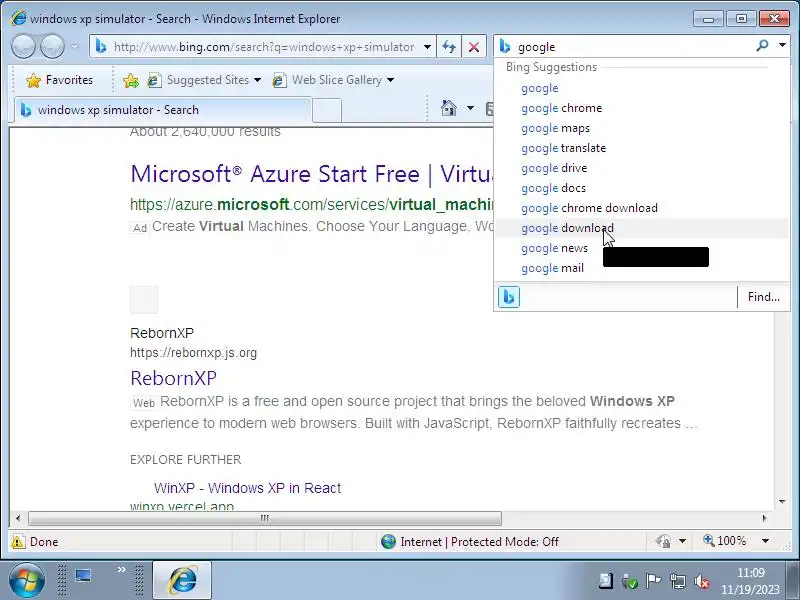Select suggestion google chrome download
800x600 pixels.
tap(641, 208)
